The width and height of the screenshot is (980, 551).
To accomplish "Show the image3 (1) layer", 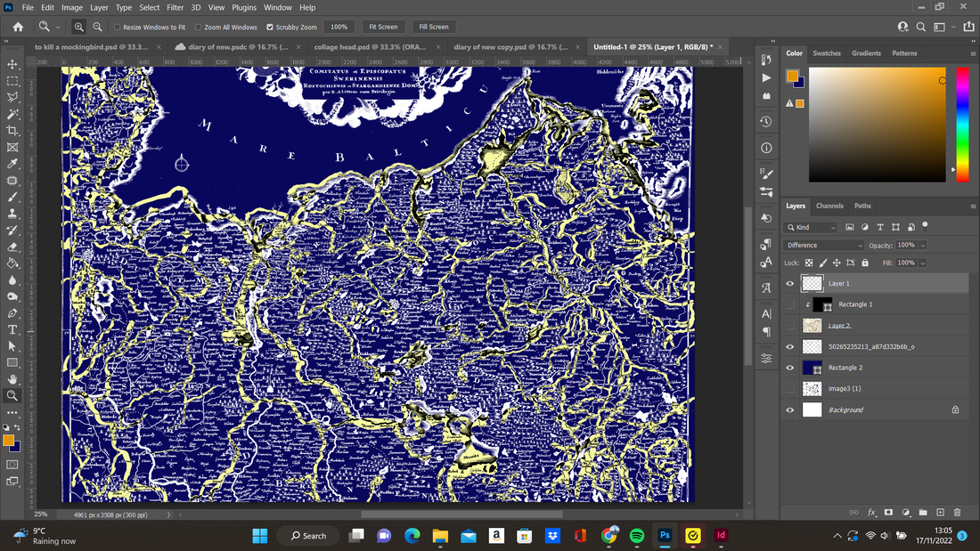I will 790,389.
